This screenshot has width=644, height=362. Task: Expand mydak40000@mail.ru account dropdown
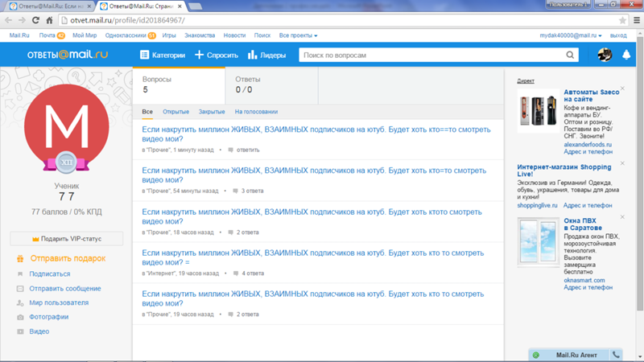571,35
